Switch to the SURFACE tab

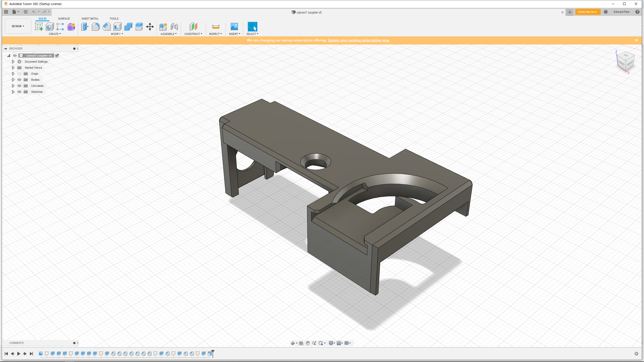(x=64, y=19)
